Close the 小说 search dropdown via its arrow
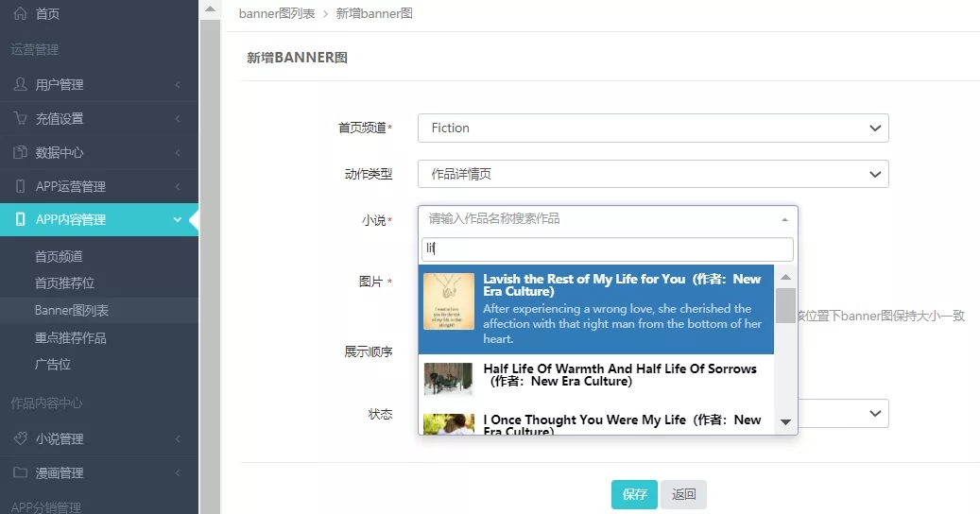This screenshot has height=514, width=980. point(784,220)
